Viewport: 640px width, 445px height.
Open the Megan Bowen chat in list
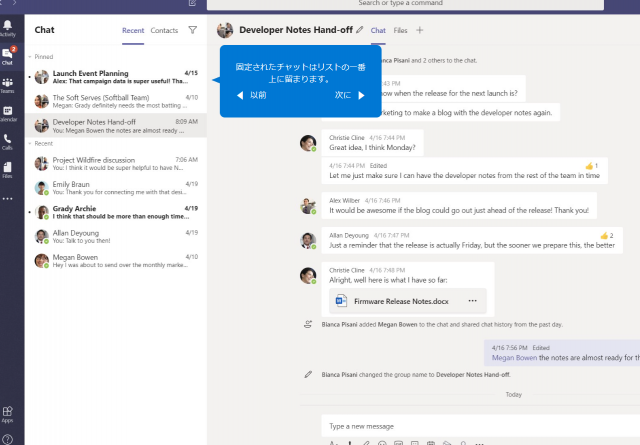[116, 261]
